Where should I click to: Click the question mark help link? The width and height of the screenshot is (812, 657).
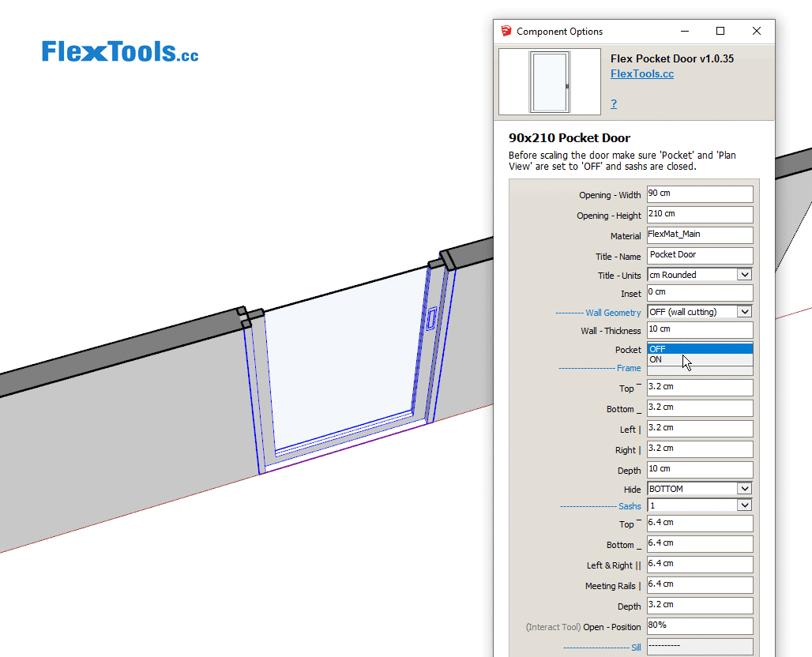[x=614, y=103]
